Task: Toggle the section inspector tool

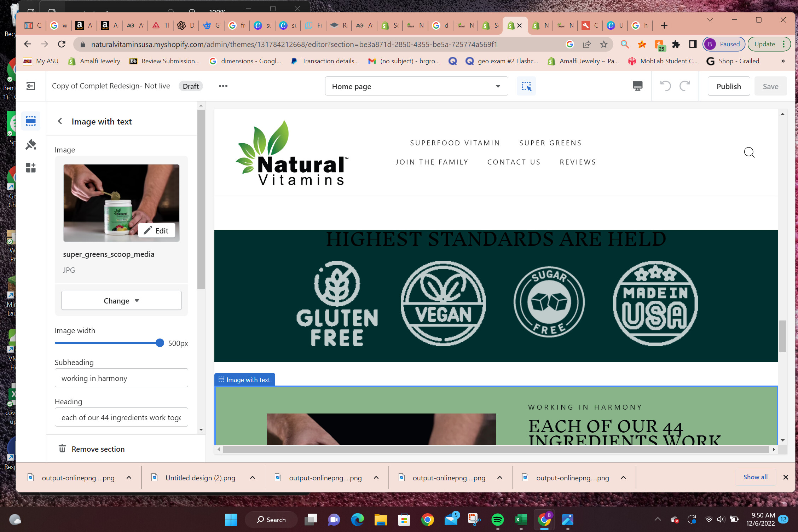Action: [526, 86]
